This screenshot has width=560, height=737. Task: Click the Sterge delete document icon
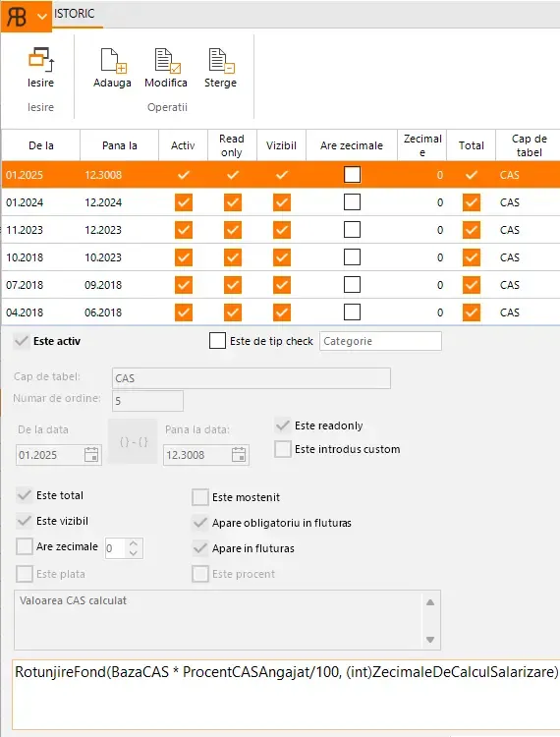click(x=221, y=61)
